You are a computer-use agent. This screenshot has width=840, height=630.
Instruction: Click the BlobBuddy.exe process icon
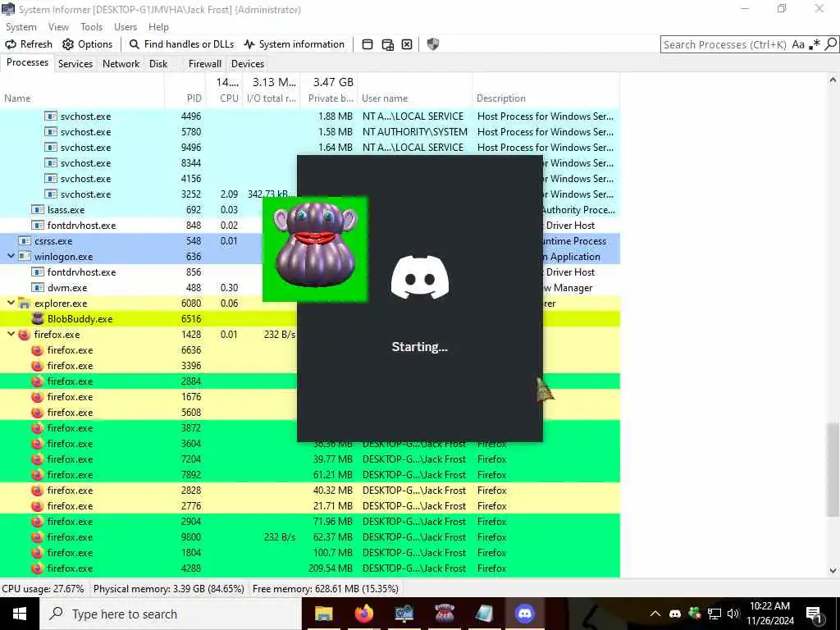tap(38, 319)
